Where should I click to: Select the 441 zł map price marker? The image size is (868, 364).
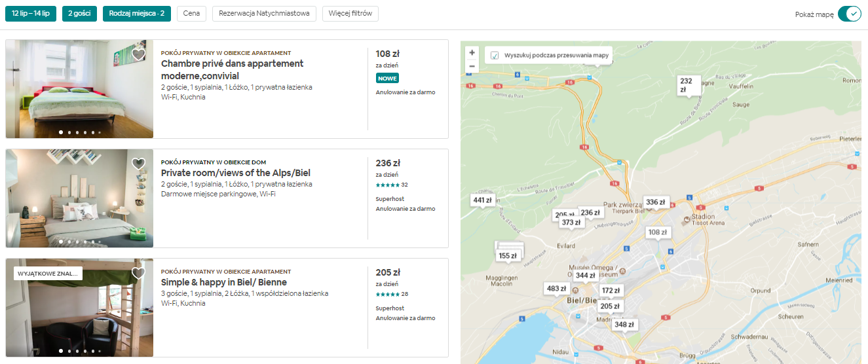[x=482, y=200]
